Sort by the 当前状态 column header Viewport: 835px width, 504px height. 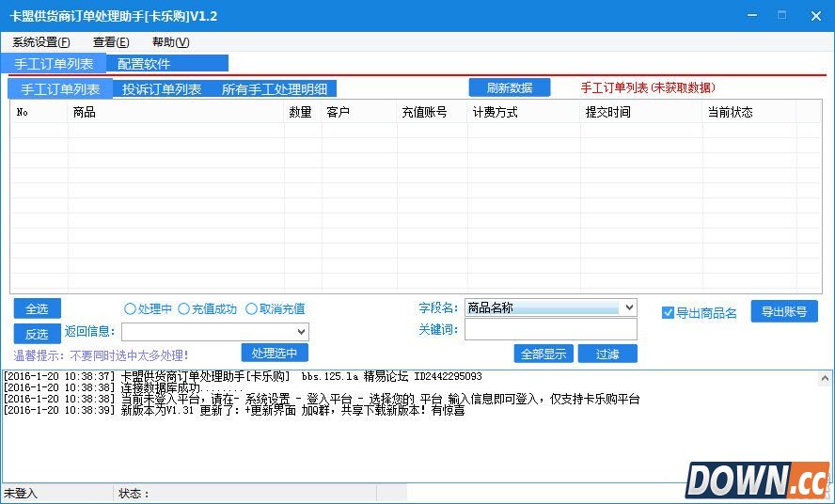click(749, 112)
